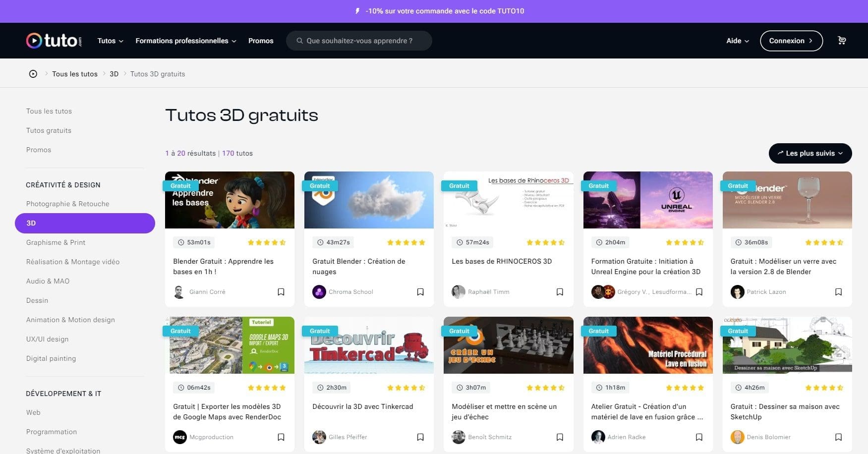The height and width of the screenshot is (454, 868).
Task: Click the Connexion button
Action: pos(791,41)
